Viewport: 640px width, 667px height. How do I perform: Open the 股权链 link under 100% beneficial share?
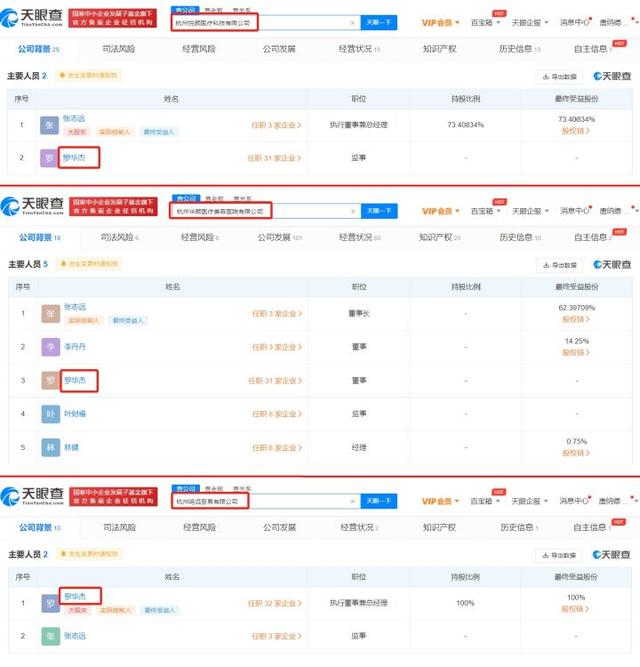[x=575, y=609]
